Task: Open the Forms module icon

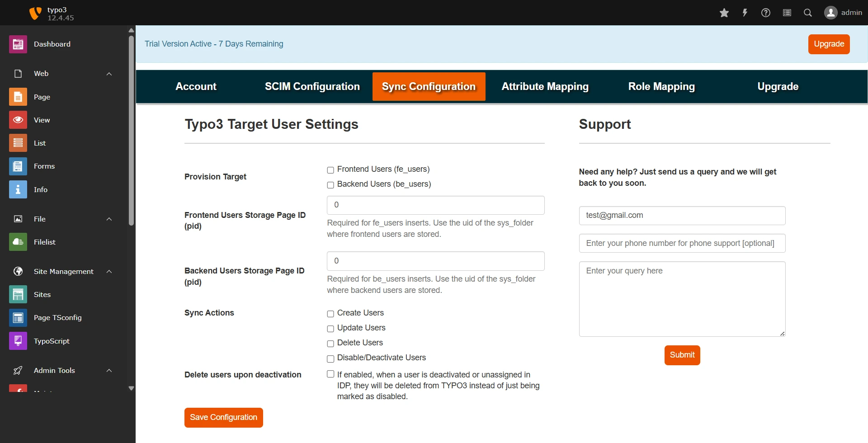Action: coord(18,166)
